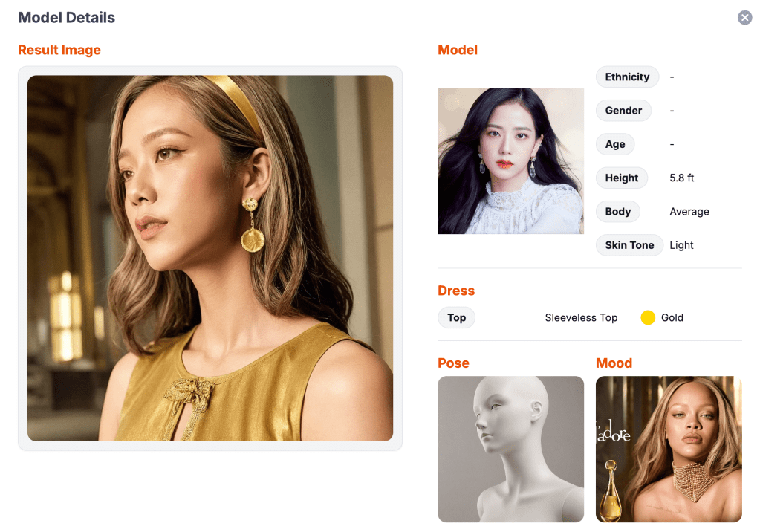Select the Pose mannequin thumbnail

(510, 449)
